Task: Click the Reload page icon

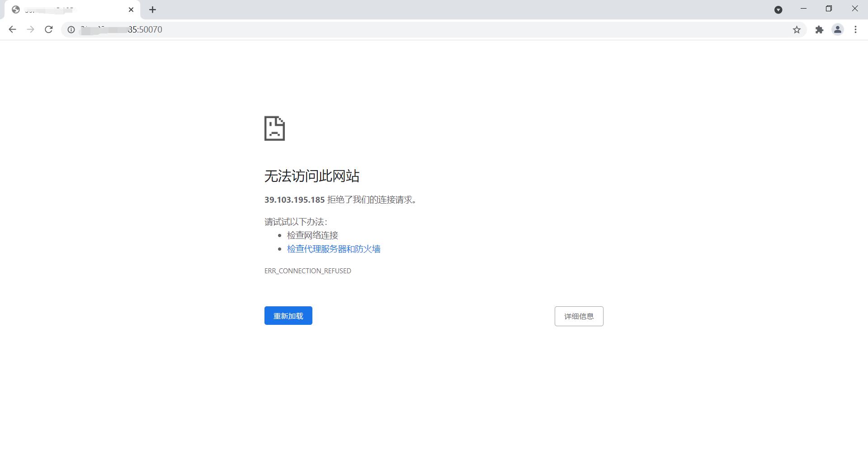Action: coord(49,29)
